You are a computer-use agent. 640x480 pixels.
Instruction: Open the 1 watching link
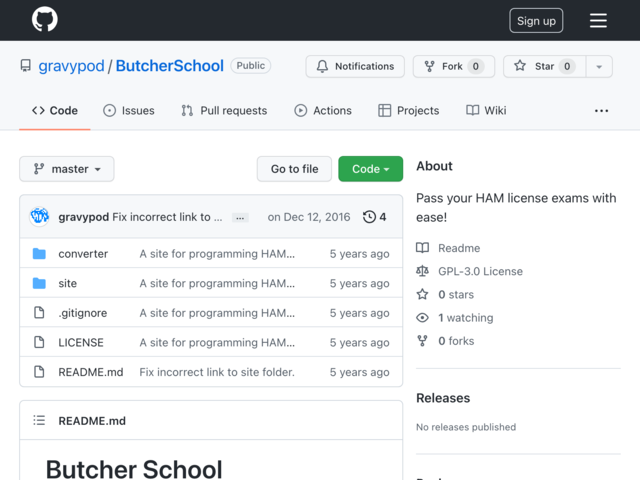click(466, 318)
